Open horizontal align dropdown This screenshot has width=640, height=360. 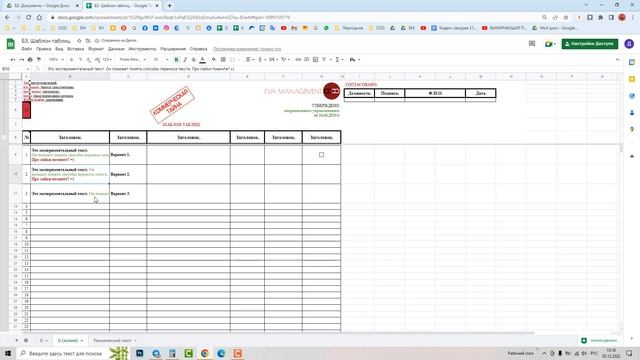click(250, 60)
